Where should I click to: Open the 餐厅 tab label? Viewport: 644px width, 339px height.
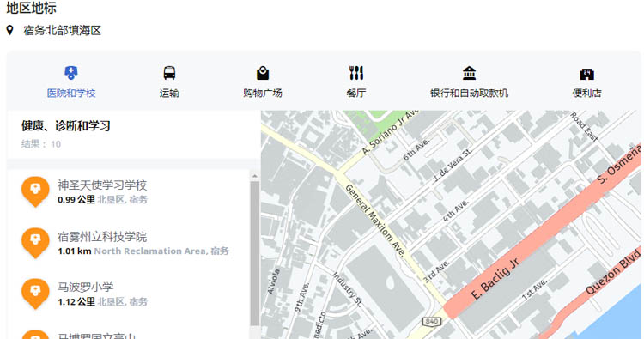coord(356,94)
